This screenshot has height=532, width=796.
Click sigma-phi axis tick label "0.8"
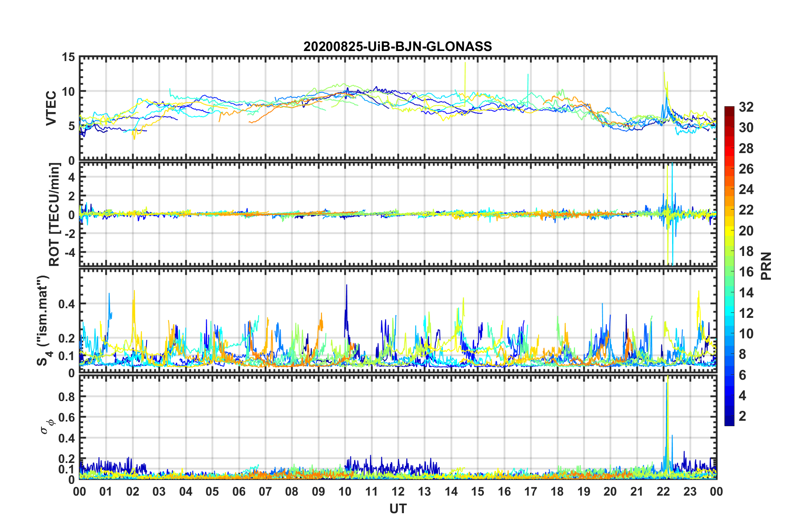67,396
